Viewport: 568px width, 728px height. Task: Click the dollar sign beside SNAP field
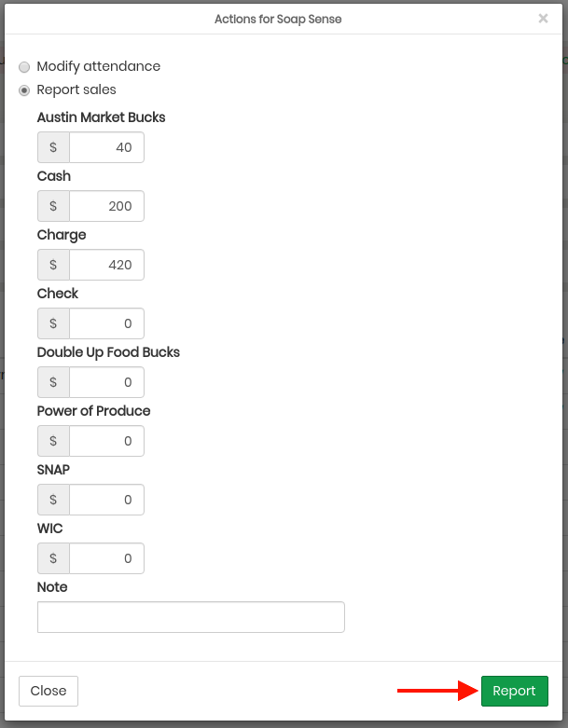53,500
